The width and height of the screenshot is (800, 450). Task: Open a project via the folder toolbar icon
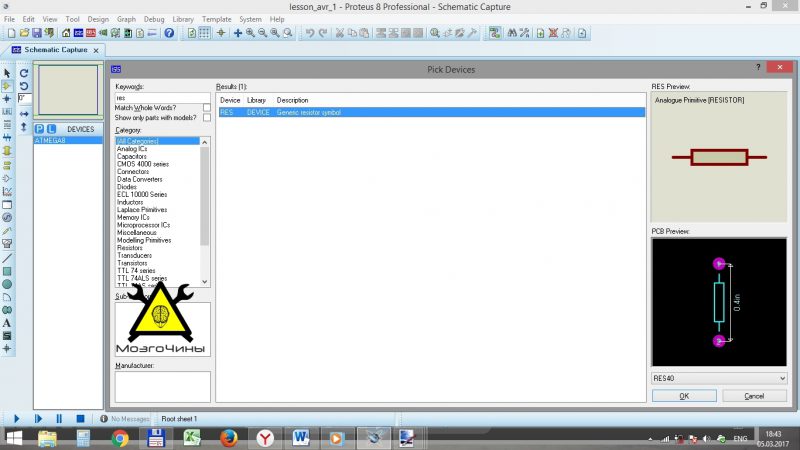point(24,33)
